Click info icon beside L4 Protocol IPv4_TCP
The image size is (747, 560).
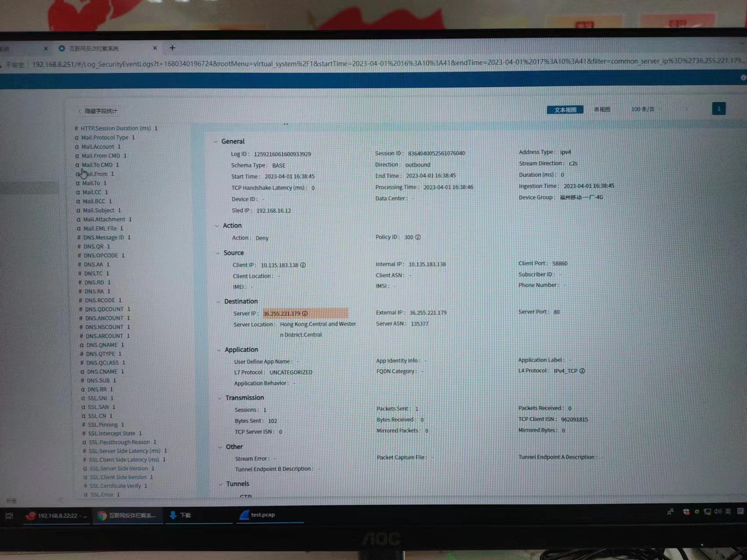click(x=582, y=371)
